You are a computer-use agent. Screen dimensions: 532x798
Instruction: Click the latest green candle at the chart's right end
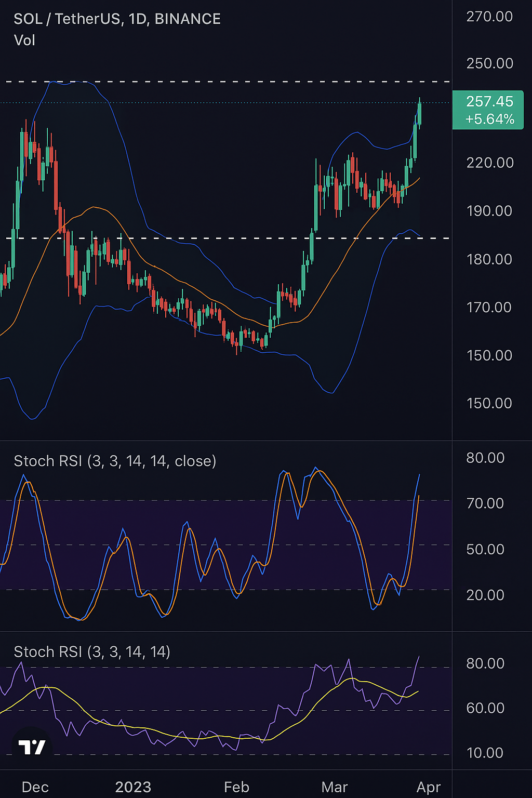coord(419,113)
